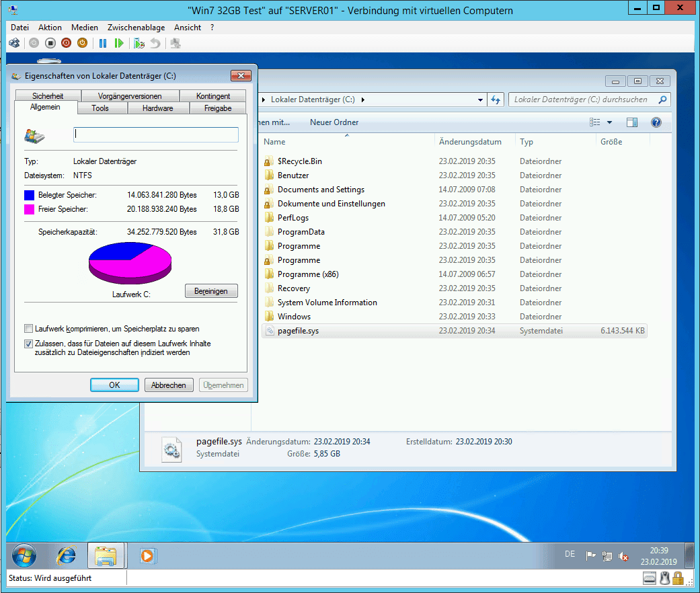The width and height of the screenshot is (700, 593).
Task: Click the Checkpoint toolbar icon
Action: [139, 43]
